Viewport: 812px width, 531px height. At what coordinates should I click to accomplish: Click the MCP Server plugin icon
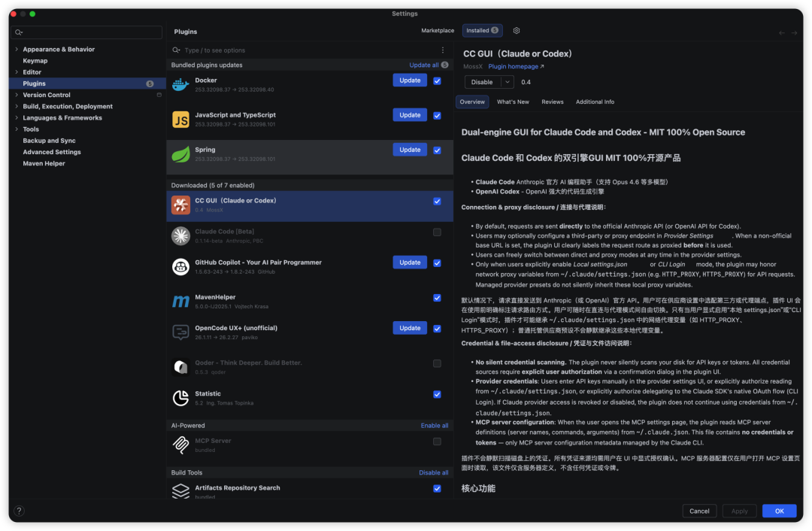click(x=180, y=445)
